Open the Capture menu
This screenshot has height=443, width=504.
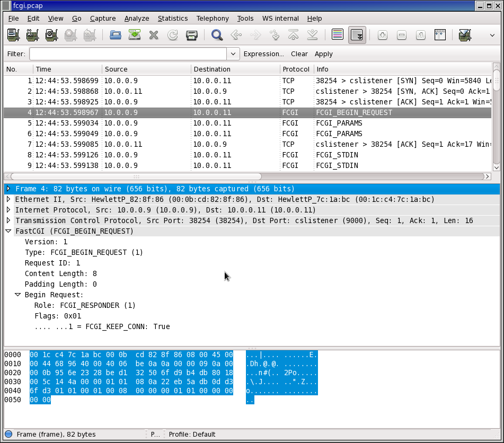tap(103, 19)
